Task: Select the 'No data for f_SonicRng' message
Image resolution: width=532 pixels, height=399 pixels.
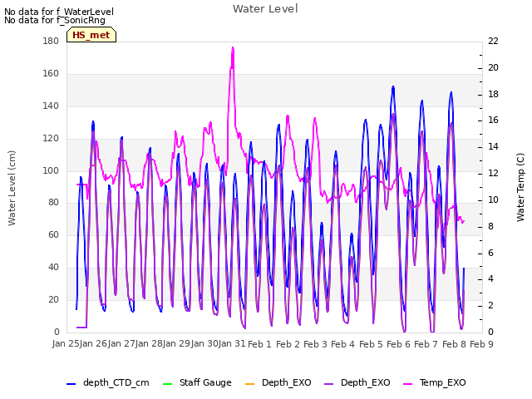Action: 55,20
